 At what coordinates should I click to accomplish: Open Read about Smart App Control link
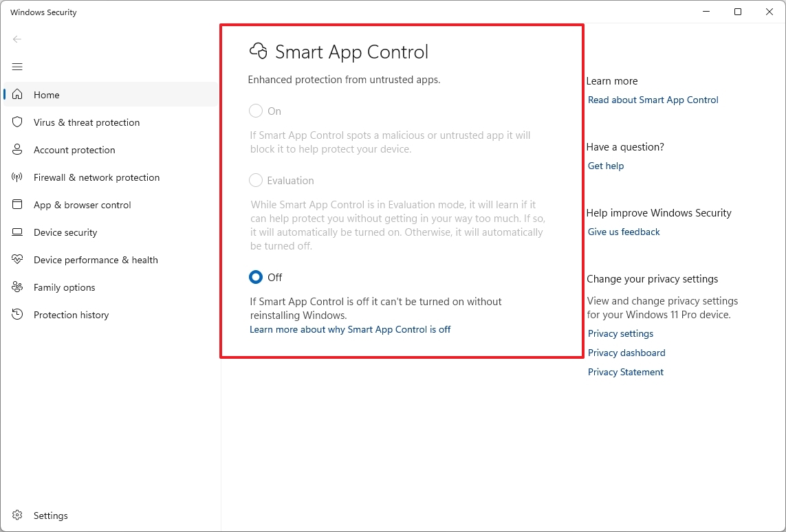coord(653,100)
